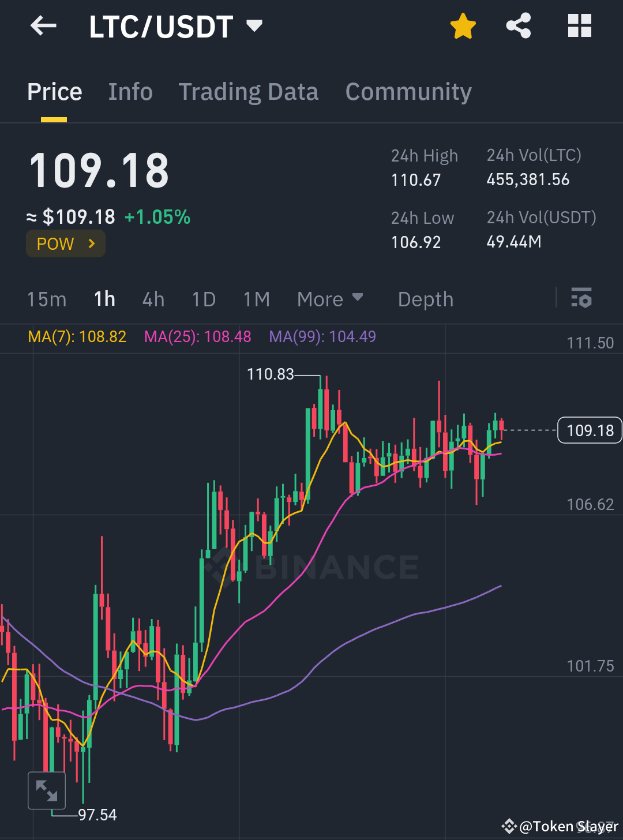Tap the current price label 109.18
Screen dimensions: 623x840
click(x=589, y=430)
